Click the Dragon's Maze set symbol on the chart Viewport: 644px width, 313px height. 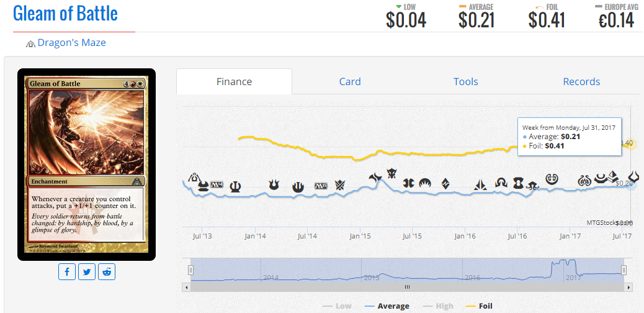(x=194, y=178)
